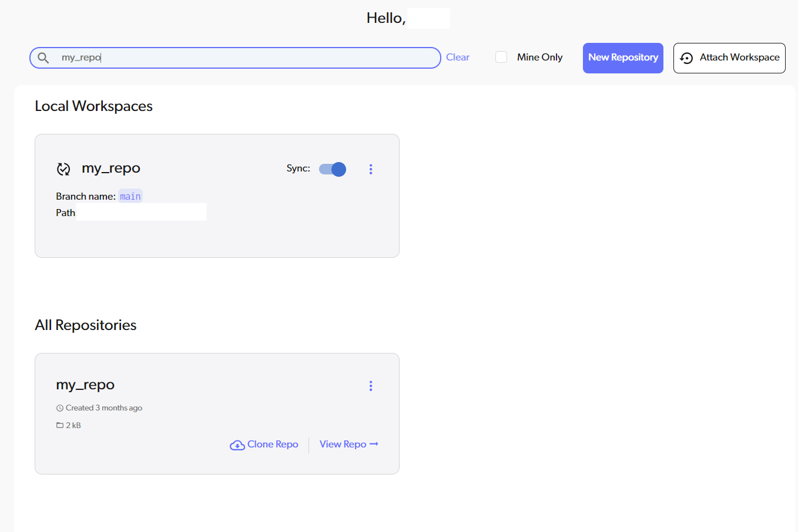Click the clock icon next to Created date
Viewport: 798px width, 532px height.
point(60,408)
